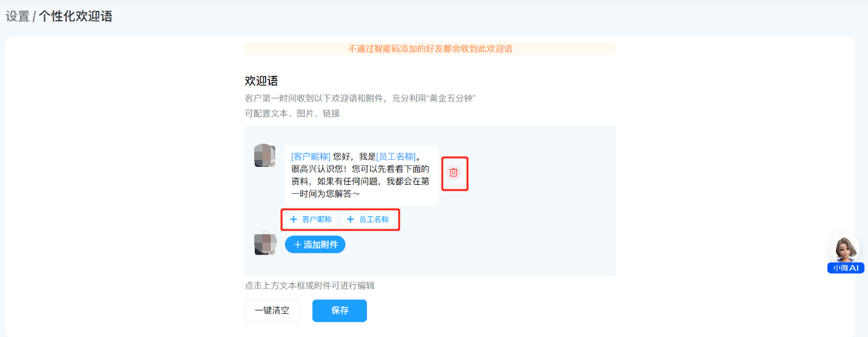Open the 小微AI assistant avatar

pos(846,254)
